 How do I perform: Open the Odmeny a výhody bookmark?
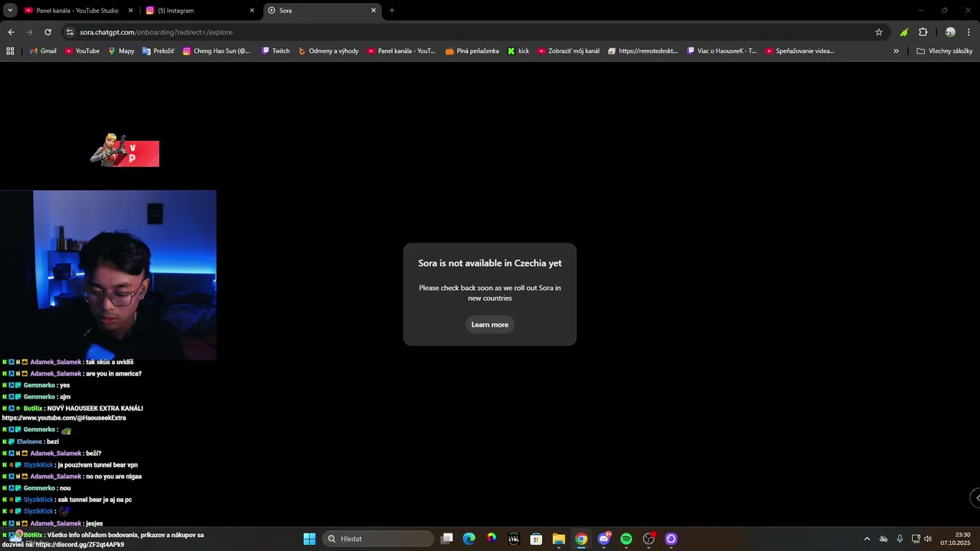[328, 51]
